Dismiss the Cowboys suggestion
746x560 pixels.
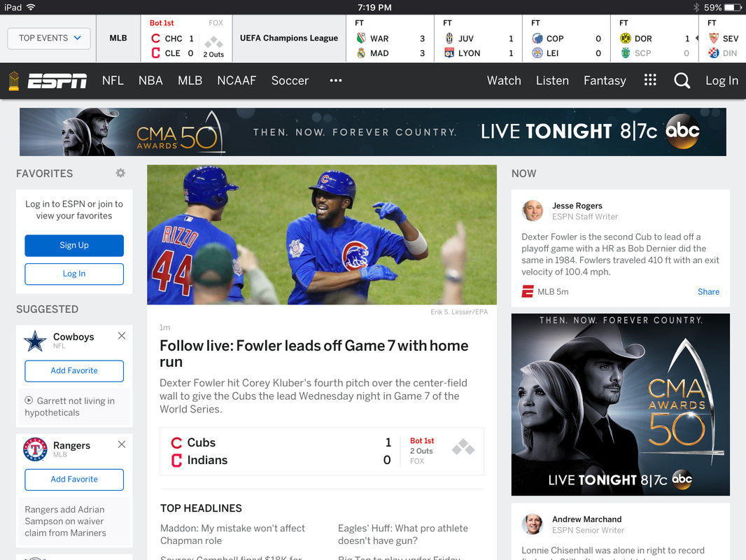[122, 336]
